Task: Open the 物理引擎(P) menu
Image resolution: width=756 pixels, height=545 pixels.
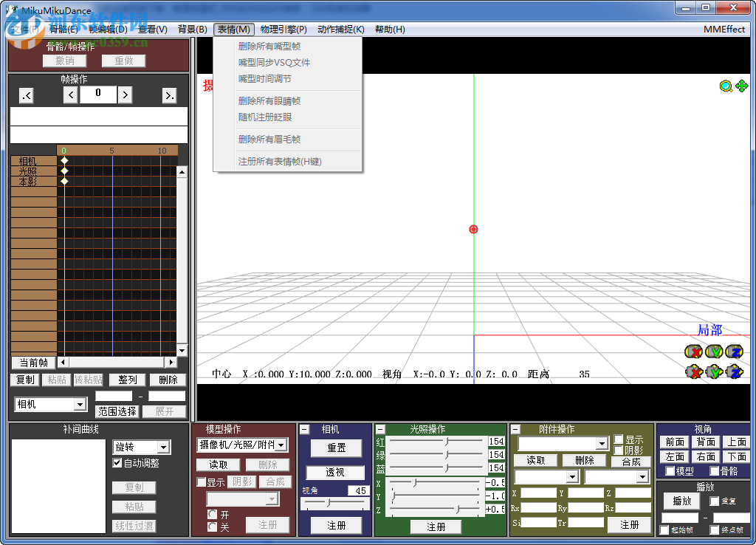Action: [x=283, y=30]
